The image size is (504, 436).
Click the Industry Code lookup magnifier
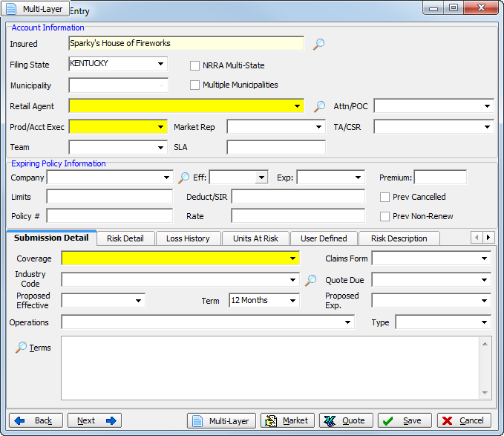click(x=311, y=280)
